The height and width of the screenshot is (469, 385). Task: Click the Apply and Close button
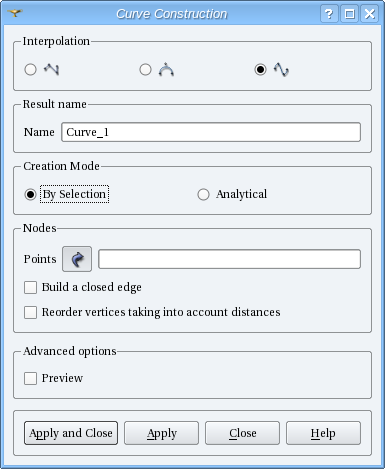pos(71,433)
